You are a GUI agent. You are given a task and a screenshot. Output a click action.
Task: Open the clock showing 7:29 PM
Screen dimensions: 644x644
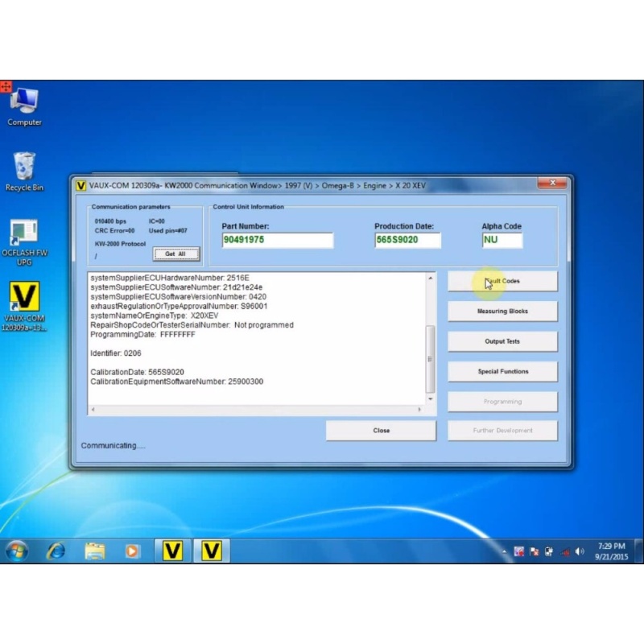pos(611,547)
